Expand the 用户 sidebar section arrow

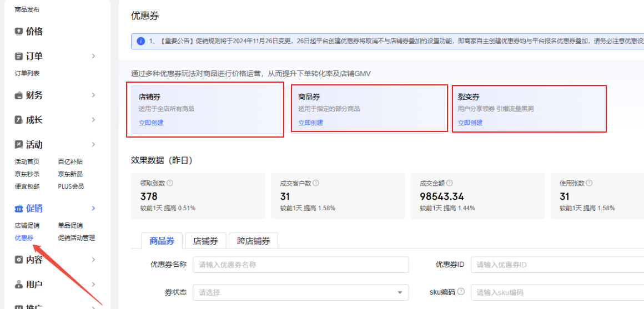[93, 285]
